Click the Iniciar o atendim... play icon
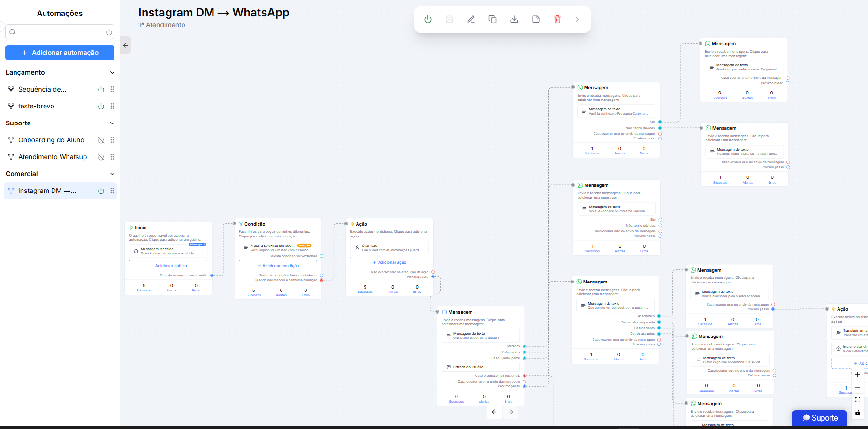 coord(838,349)
